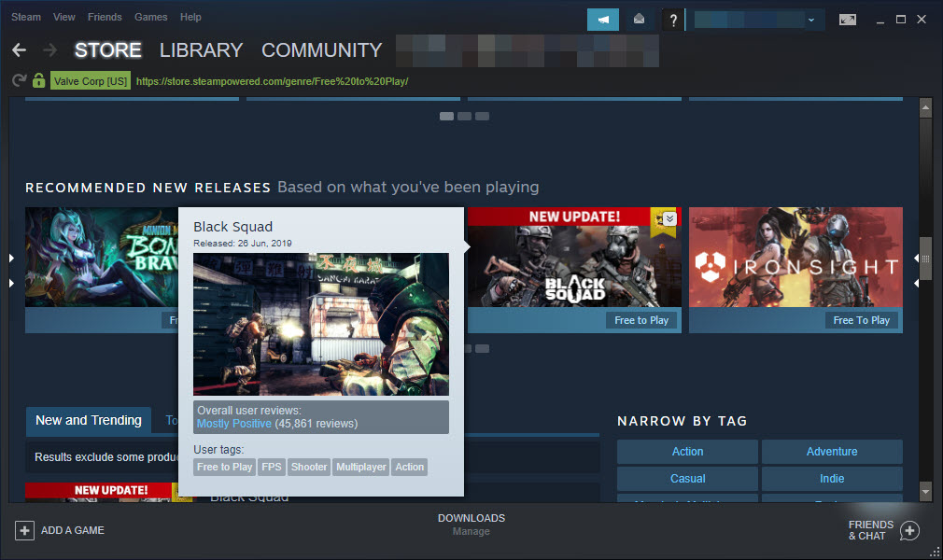Click the green padlock security icon
The width and height of the screenshot is (943, 560).
(x=37, y=81)
